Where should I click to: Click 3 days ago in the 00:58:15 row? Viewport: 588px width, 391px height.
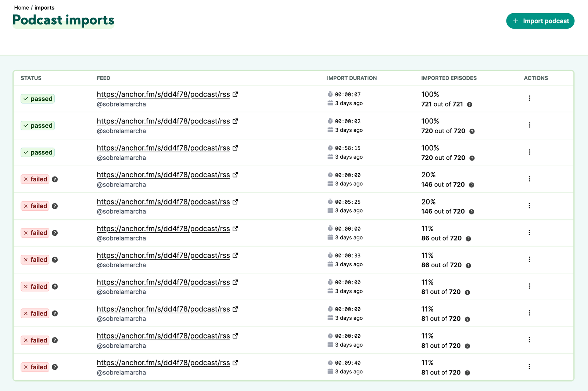point(349,157)
